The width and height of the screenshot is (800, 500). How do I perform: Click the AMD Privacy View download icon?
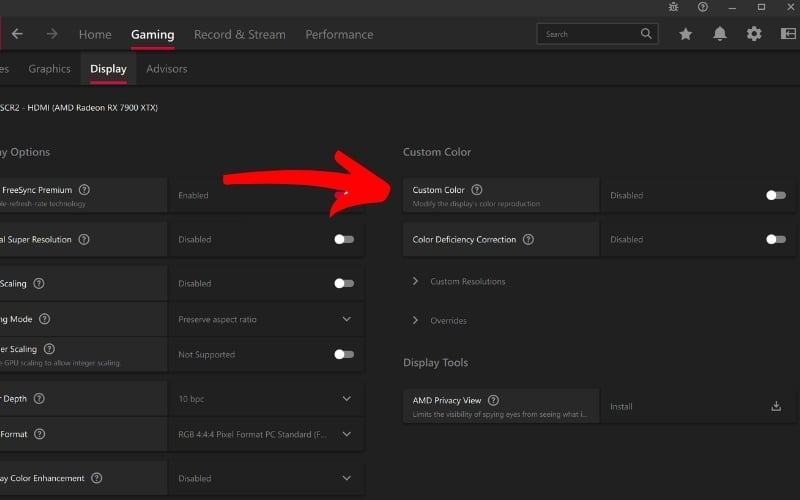pos(776,406)
